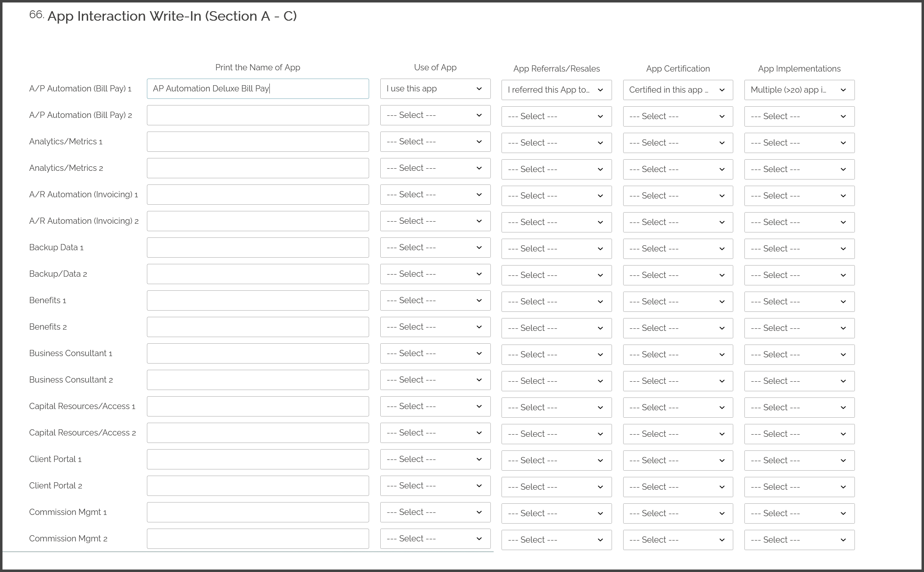This screenshot has width=924, height=572.
Task: Open App Certification select for Capital Resources/Access 1
Action: [x=678, y=407]
